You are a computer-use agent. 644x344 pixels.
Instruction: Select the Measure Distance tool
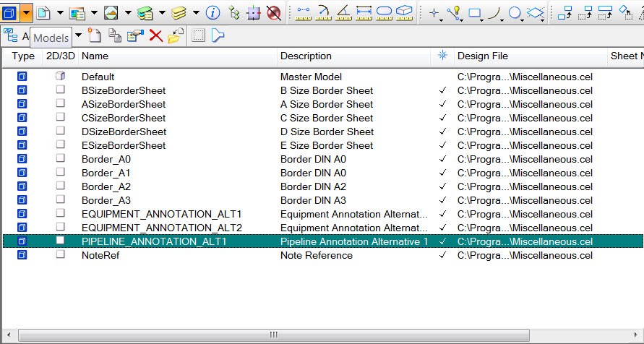303,12
